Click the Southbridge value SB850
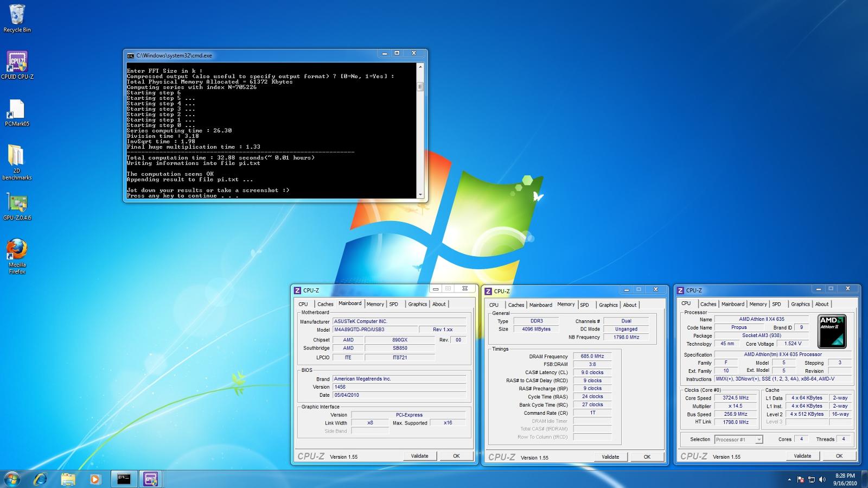Screen dimensions: 868x488 pos(400,348)
